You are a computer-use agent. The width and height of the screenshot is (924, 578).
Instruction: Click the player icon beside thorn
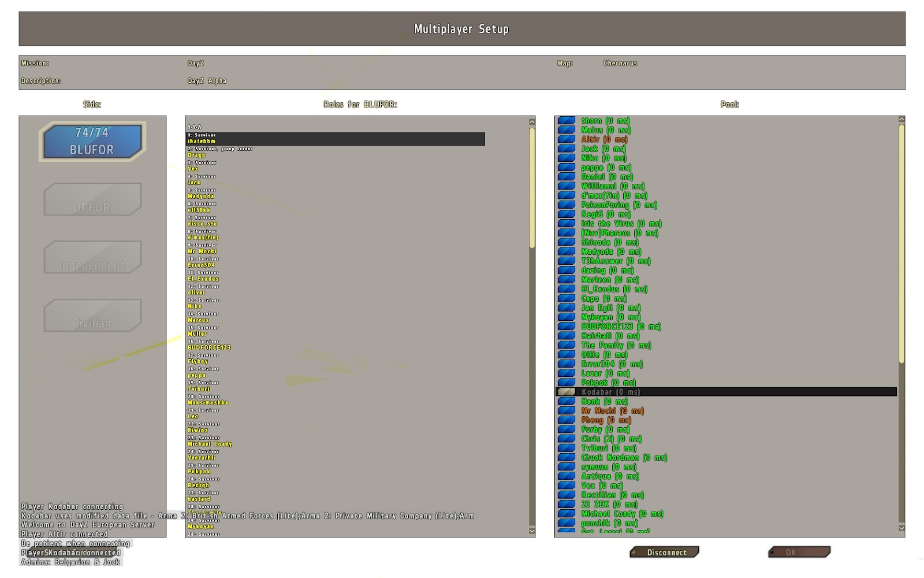(x=565, y=121)
